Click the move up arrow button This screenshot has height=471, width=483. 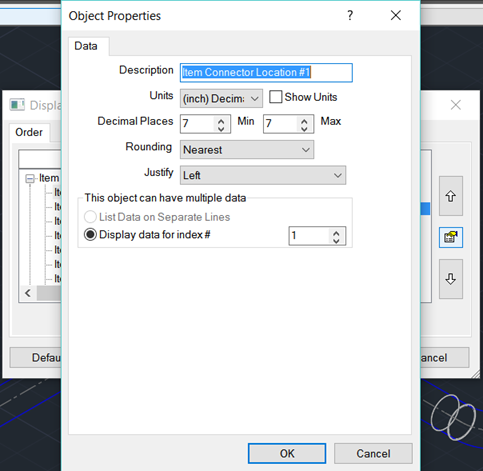[451, 196]
